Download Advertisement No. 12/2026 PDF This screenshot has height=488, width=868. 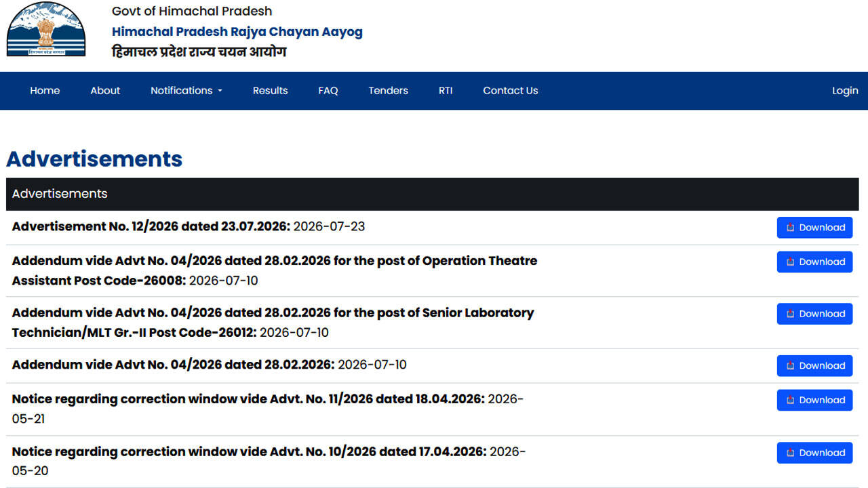click(814, 228)
